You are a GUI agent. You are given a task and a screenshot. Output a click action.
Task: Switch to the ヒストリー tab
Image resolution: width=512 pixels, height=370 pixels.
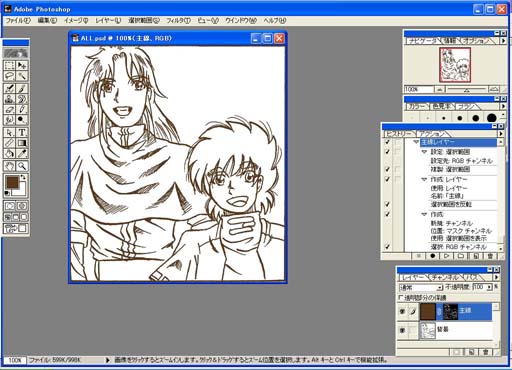398,134
